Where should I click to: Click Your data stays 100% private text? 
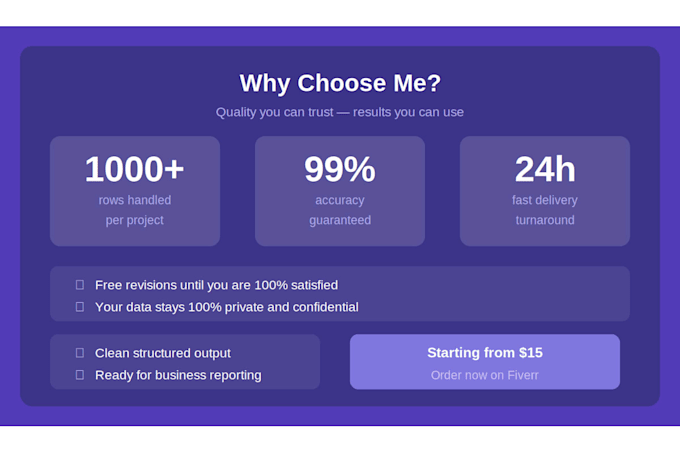coord(227,307)
